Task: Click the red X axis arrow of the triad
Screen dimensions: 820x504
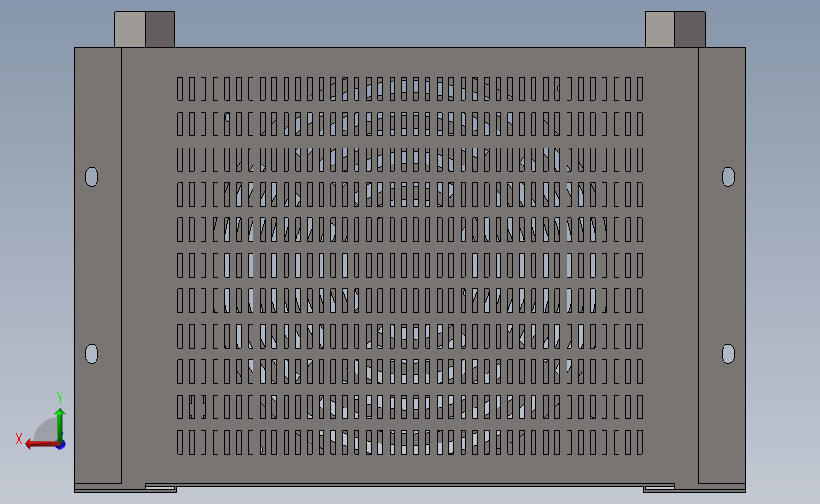Action: pyautogui.click(x=41, y=443)
